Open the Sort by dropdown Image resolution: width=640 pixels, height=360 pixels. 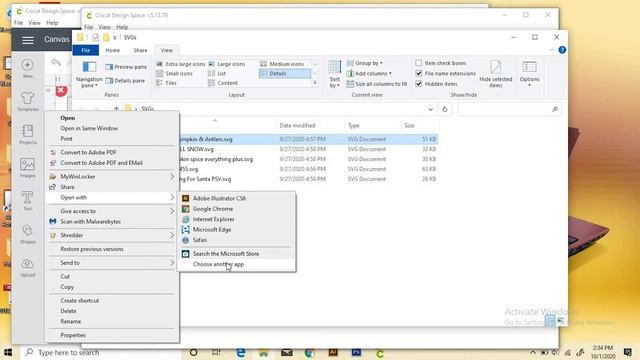[x=335, y=74]
